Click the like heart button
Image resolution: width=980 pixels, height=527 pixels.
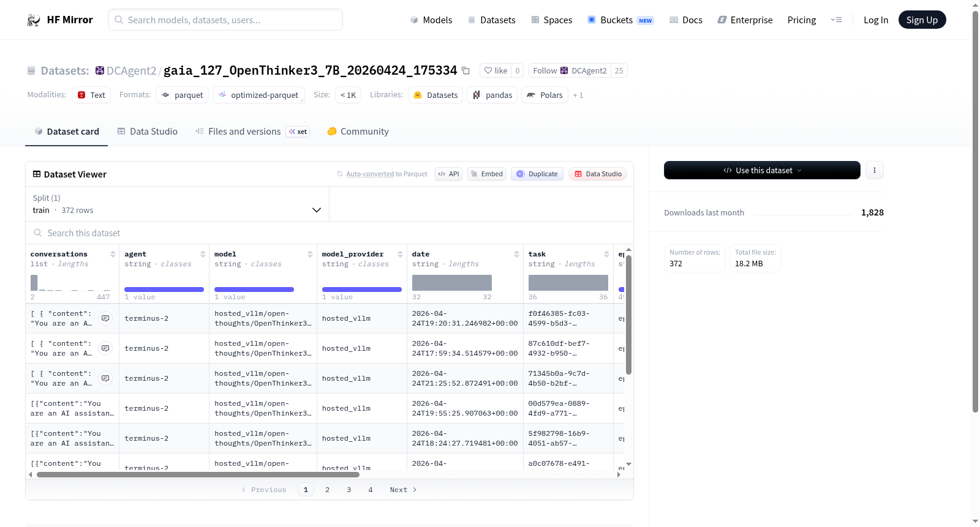click(496, 70)
